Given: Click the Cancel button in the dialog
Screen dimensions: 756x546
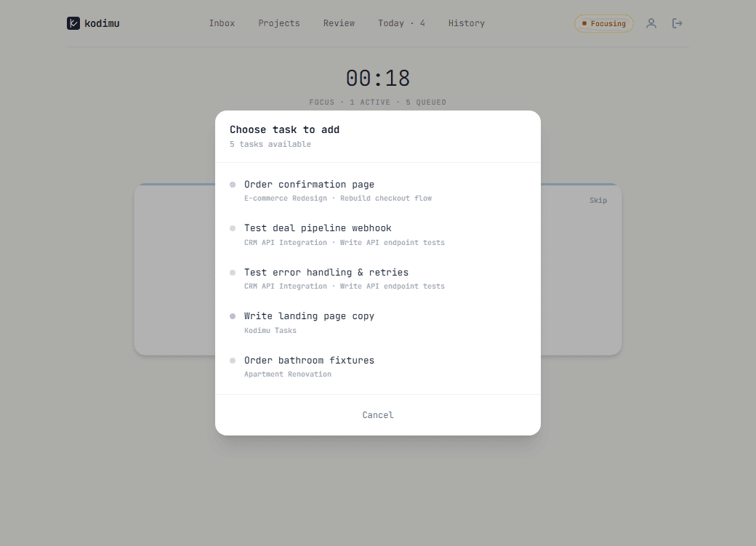Looking at the screenshot, I should pos(378,414).
